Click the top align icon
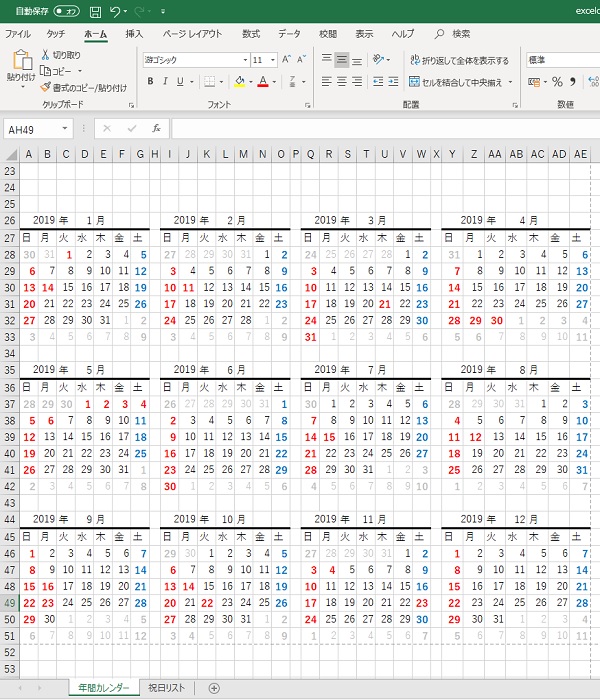The width and height of the screenshot is (600, 700). [x=327, y=59]
